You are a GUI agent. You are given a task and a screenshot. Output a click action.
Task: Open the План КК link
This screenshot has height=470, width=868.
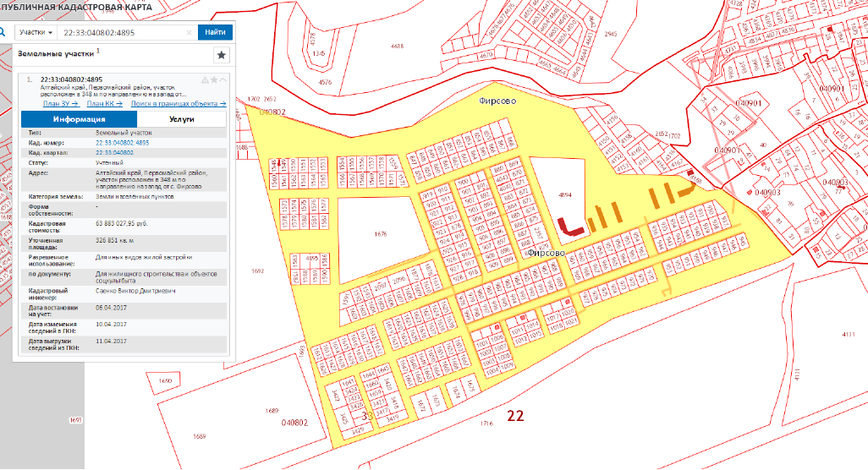pos(106,103)
